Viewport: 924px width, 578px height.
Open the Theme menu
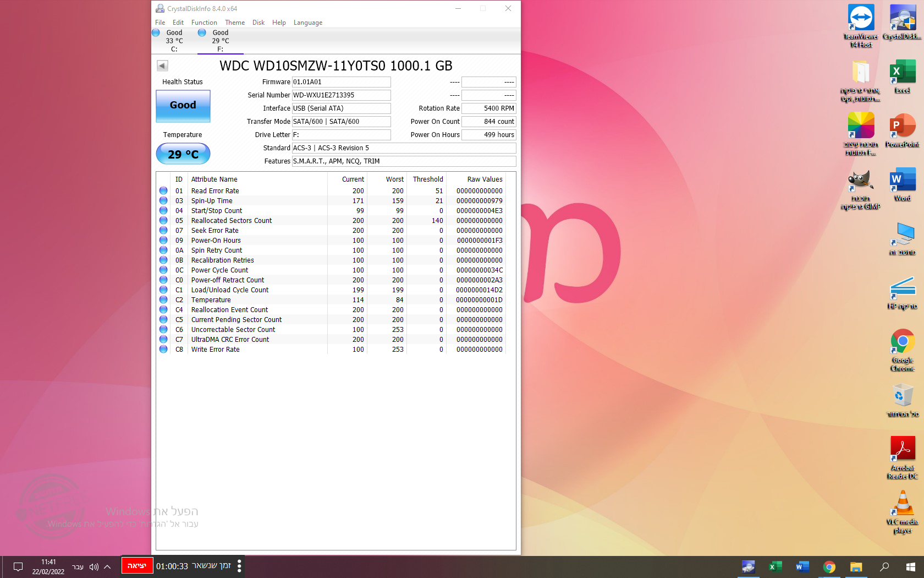(235, 23)
